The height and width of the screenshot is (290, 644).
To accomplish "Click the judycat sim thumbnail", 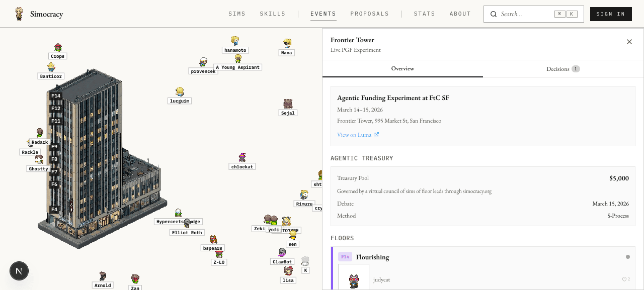I will coord(354,277).
